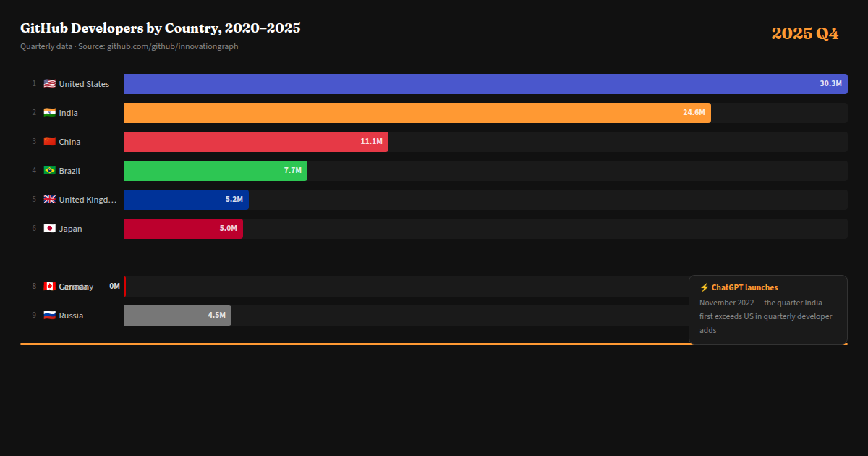
Task: Click rank number 1 beside United States
Action: pyautogui.click(x=34, y=84)
